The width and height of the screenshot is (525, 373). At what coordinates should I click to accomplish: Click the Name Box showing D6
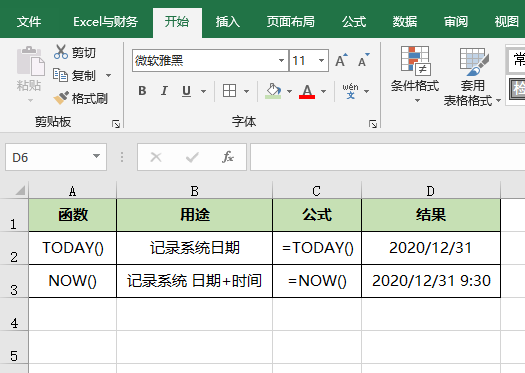[56, 157]
